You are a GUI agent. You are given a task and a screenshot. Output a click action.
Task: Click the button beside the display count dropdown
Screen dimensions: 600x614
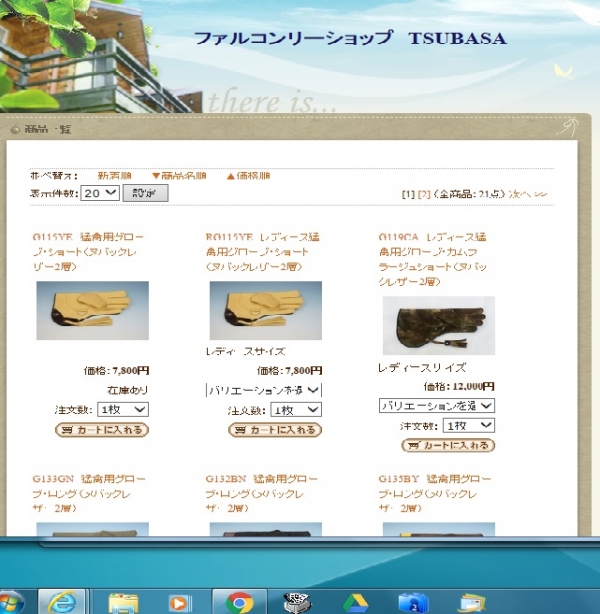click(145, 193)
